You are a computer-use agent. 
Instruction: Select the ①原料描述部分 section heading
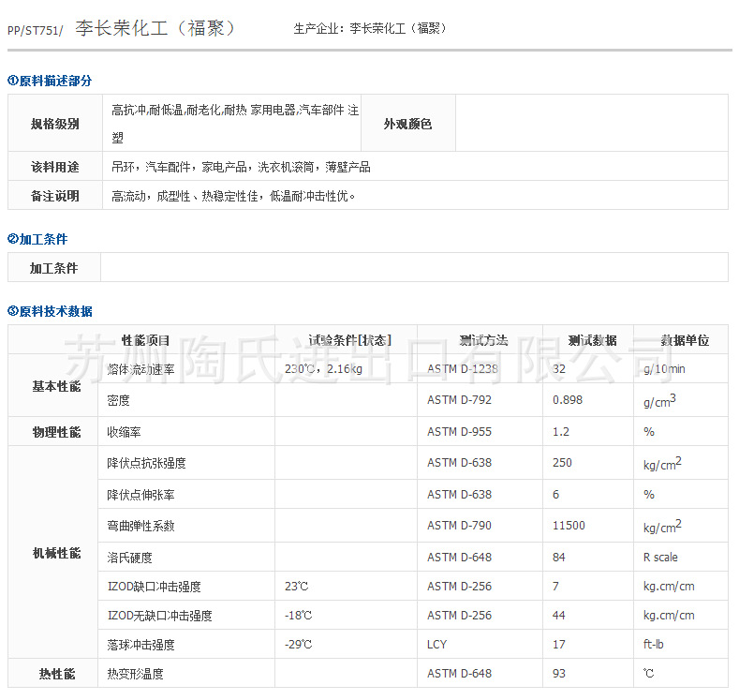click(50, 81)
